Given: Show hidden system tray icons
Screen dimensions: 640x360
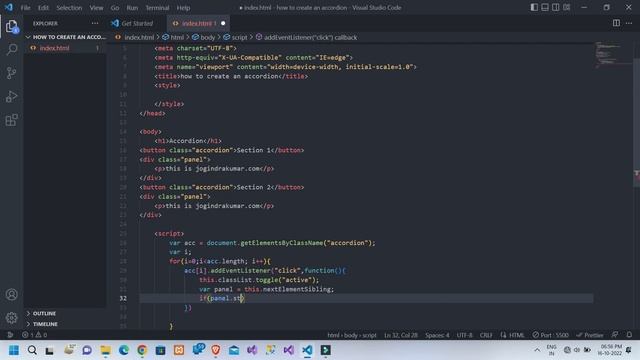Looking at the screenshot, I should [x=537, y=350].
